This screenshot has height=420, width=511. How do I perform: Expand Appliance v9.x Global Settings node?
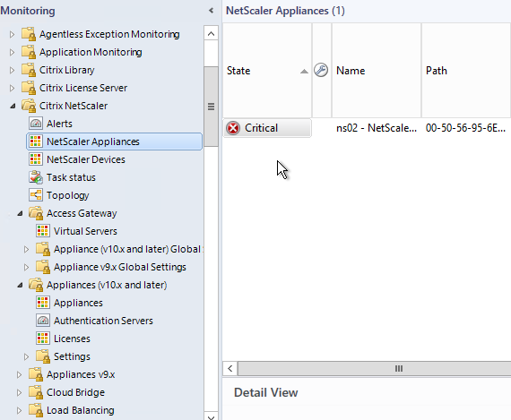coord(26,267)
